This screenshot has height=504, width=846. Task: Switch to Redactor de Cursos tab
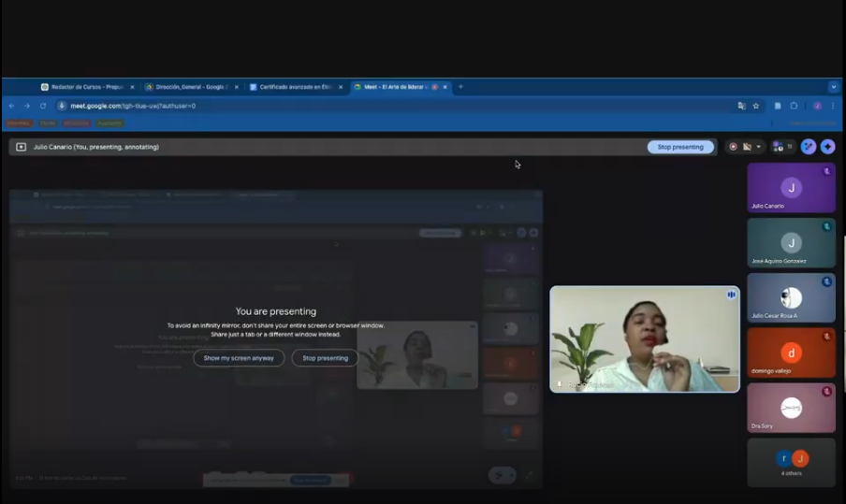pos(86,87)
